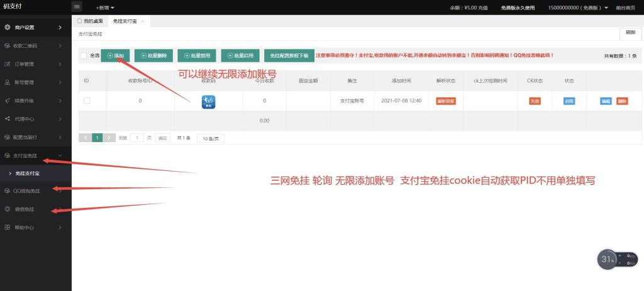Viewport: 644px width, 291px height.
Task: Open the +新增 dropdown in top bar
Action: [105, 7]
